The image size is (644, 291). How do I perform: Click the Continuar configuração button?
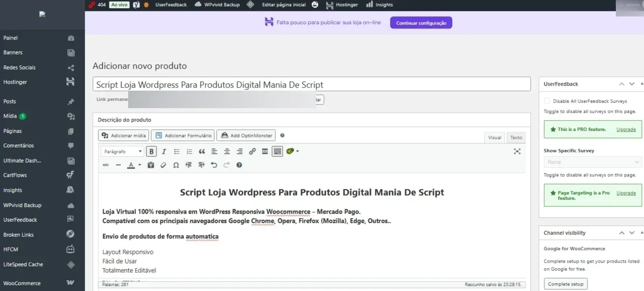[x=421, y=23]
